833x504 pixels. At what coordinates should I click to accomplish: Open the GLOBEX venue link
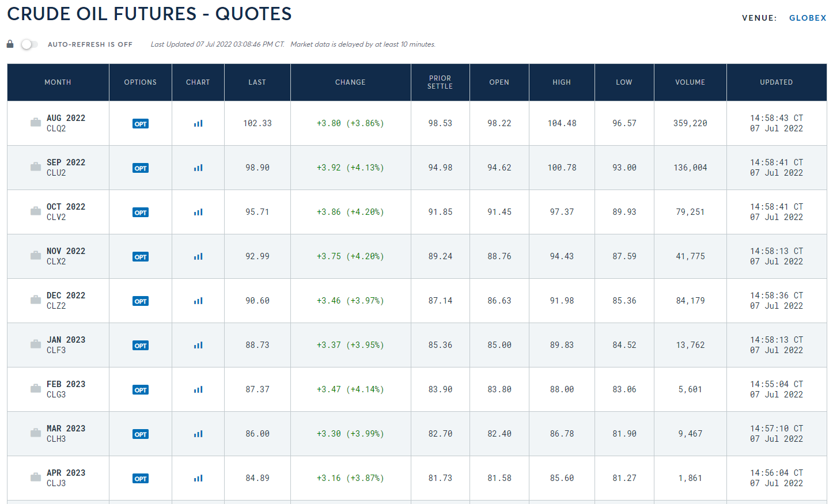pyautogui.click(x=808, y=18)
